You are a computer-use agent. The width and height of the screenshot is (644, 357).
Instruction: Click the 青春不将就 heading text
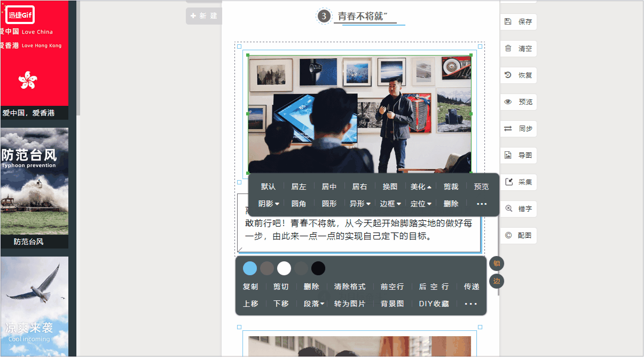tap(363, 16)
